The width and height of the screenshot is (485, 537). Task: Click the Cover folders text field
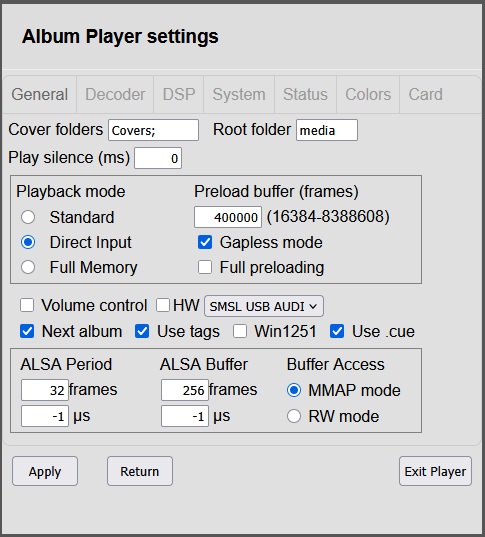pos(153,130)
